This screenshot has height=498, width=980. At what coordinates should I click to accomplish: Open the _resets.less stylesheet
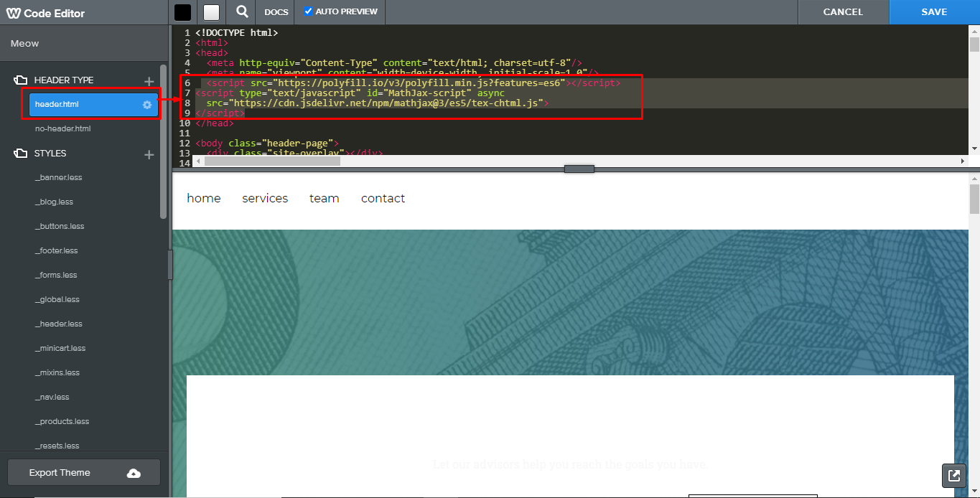[57, 446]
